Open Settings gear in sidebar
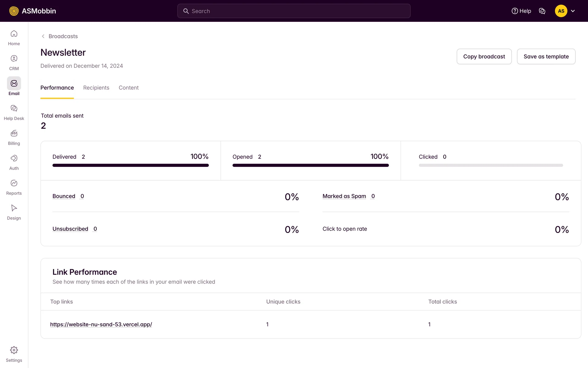 pyautogui.click(x=14, y=350)
